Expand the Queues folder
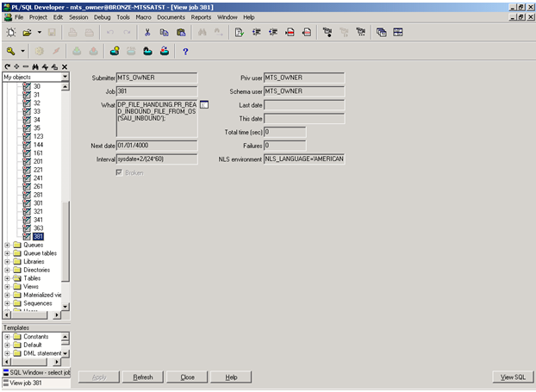 pyautogui.click(x=7, y=245)
